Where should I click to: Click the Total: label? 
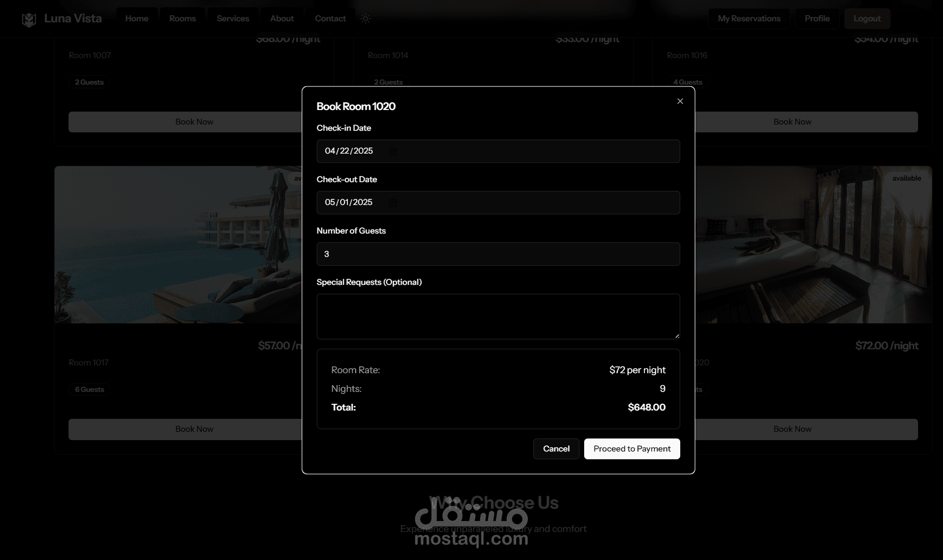[344, 407]
